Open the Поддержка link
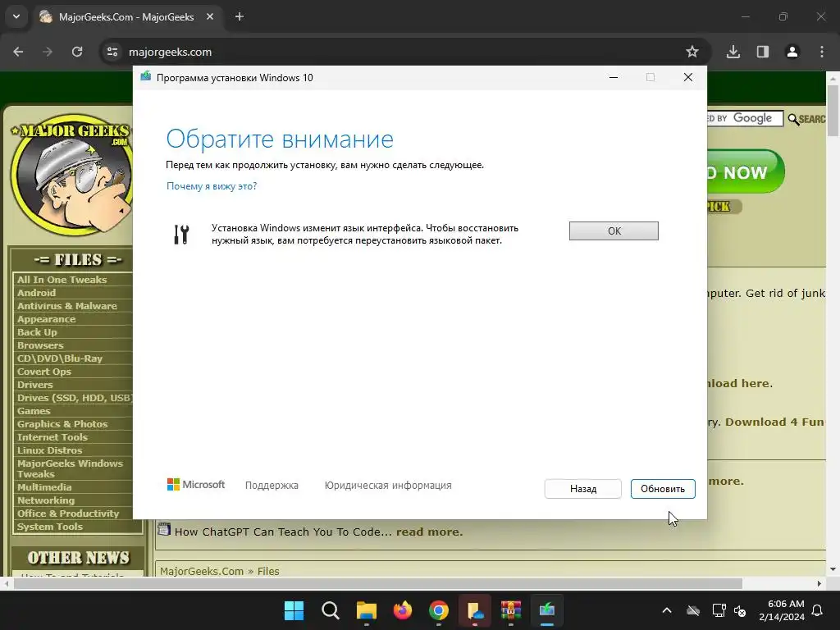 (272, 486)
